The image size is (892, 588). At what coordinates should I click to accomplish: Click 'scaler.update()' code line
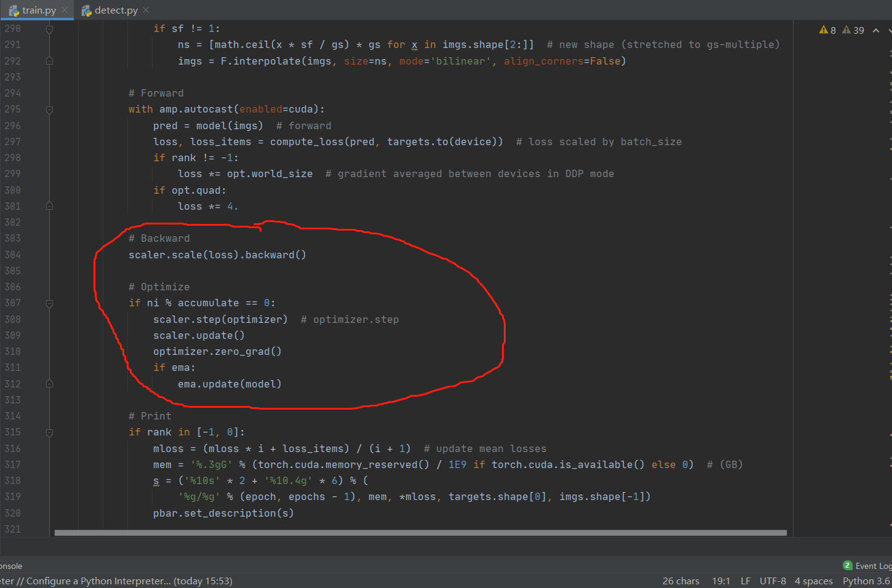199,335
